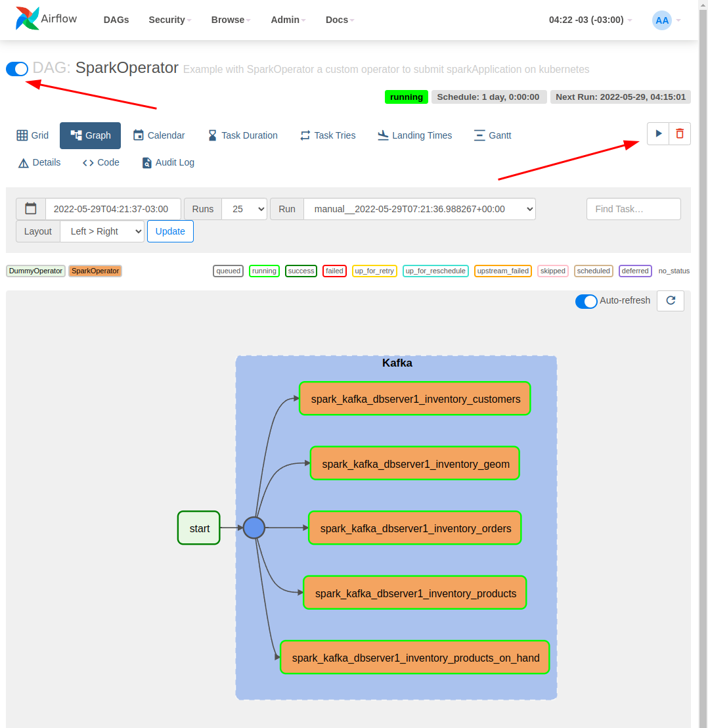
Task: Open the Task Tries tab
Action: click(x=328, y=135)
